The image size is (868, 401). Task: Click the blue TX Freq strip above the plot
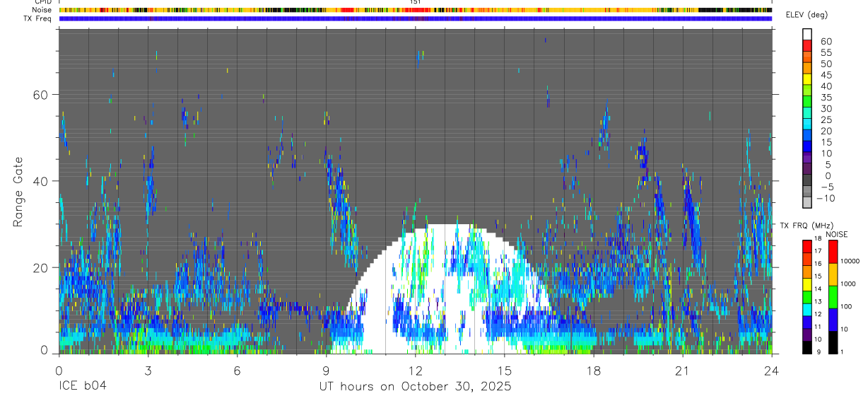(416, 18)
